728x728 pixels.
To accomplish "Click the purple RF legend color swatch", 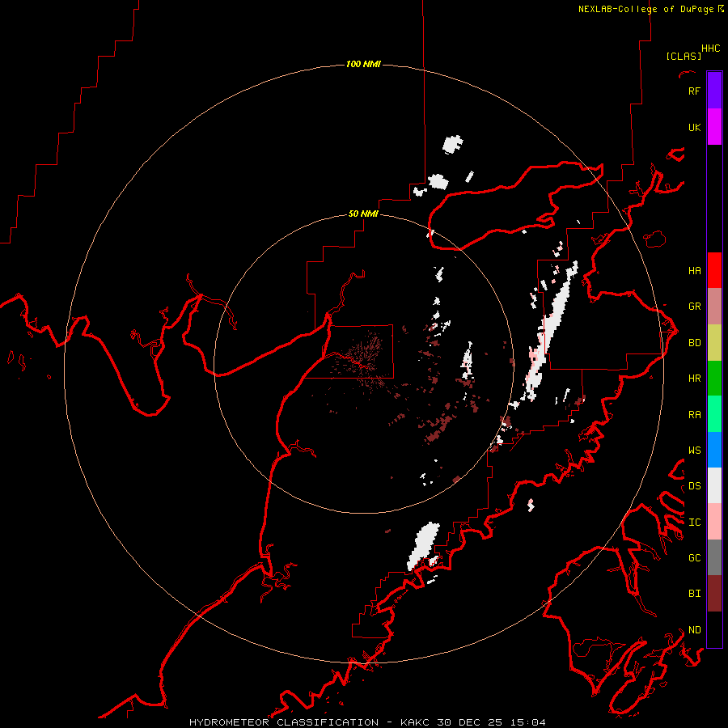I will pyautogui.click(x=714, y=91).
